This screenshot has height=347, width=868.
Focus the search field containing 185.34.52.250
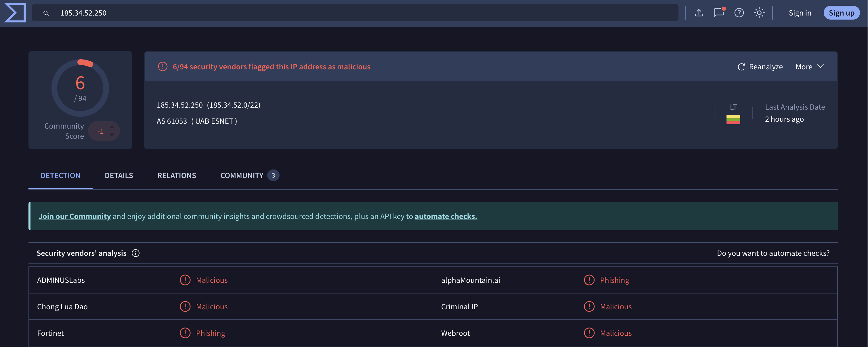click(x=355, y=13)
